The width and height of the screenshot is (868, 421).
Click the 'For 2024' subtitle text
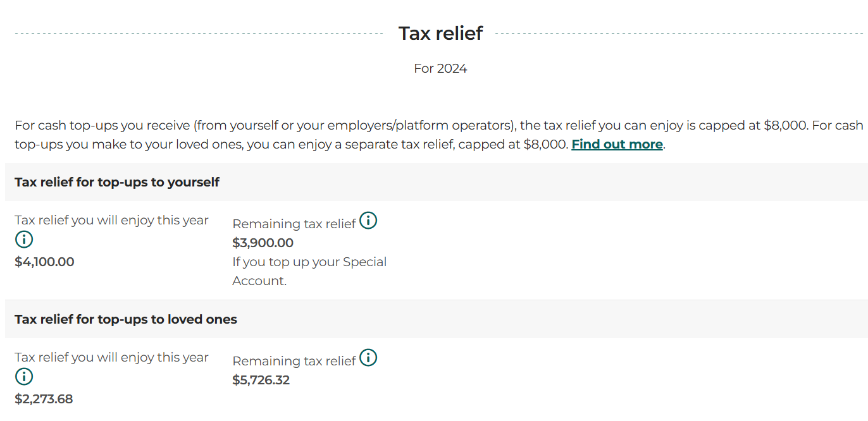point(440,68)
